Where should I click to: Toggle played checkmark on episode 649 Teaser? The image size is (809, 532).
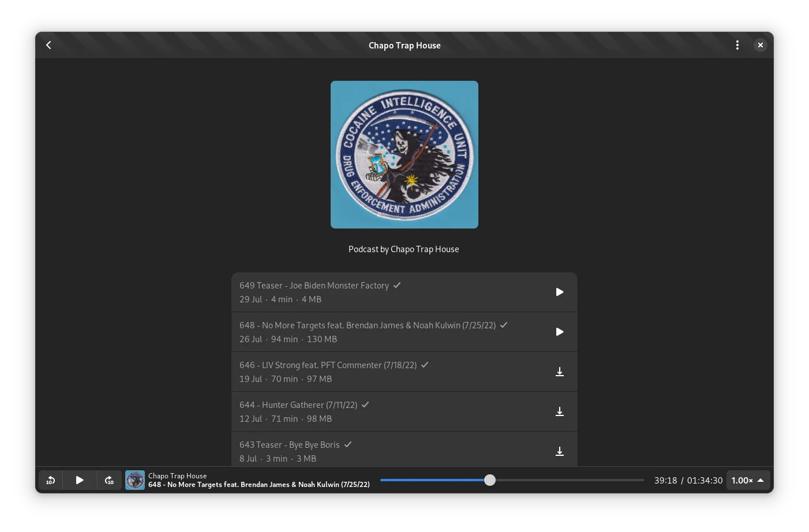(397, 285)
